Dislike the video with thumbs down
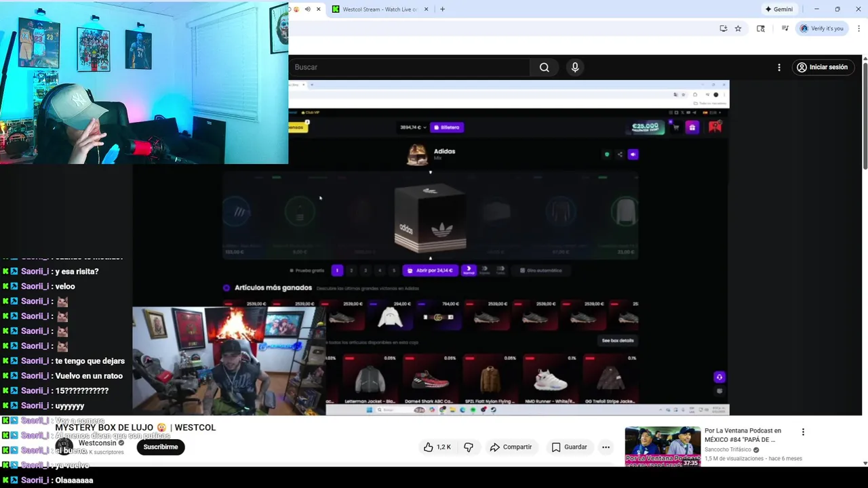Screen dimensions: 868x488 [x=469, y=447]
